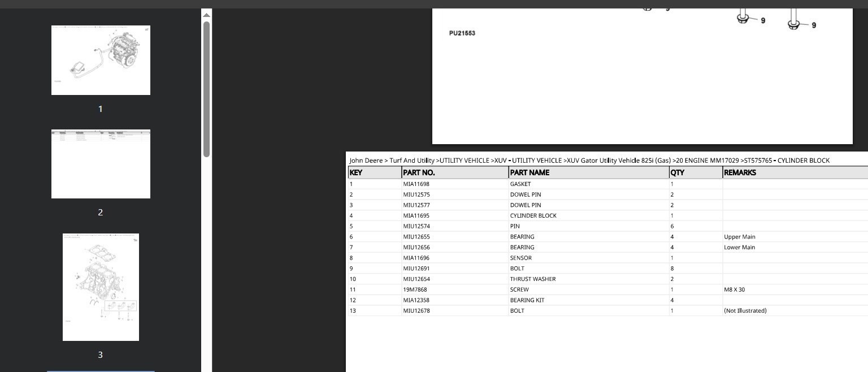868x372 pixels.
Task: Open page 2 thumbnail in sidebar
Action: click(101, 164)
